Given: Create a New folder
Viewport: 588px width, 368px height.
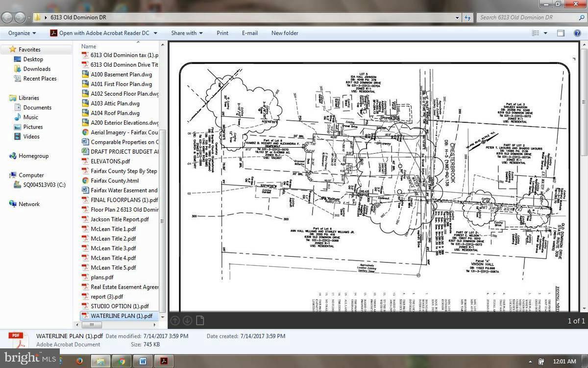Looking at the screenshot, I should 285,33.
